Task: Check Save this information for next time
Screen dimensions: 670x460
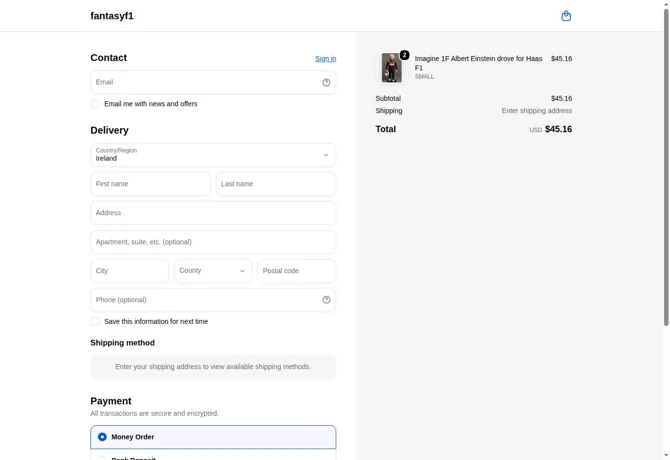Action: click(x=95, y=321)
